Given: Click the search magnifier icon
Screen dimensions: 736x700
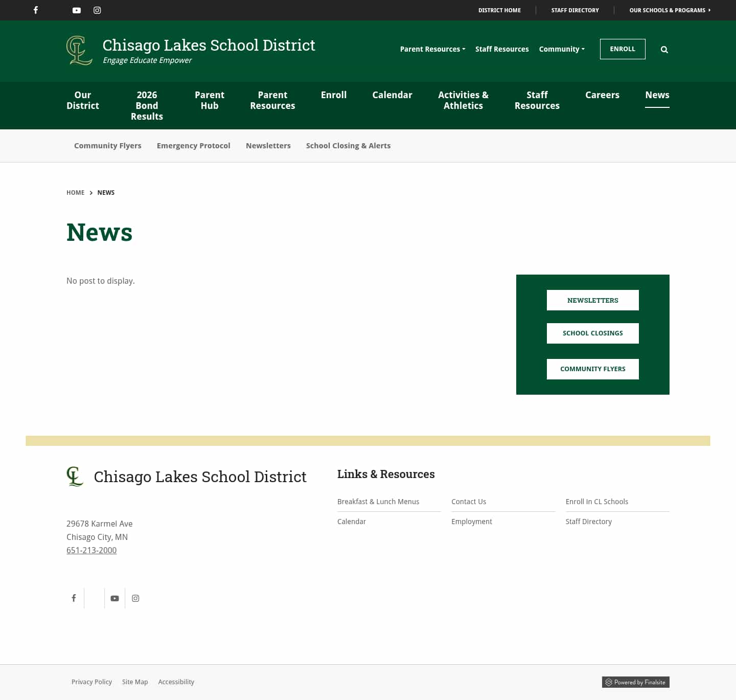Looking at the screenshot, I should click(x=664, y=50).
